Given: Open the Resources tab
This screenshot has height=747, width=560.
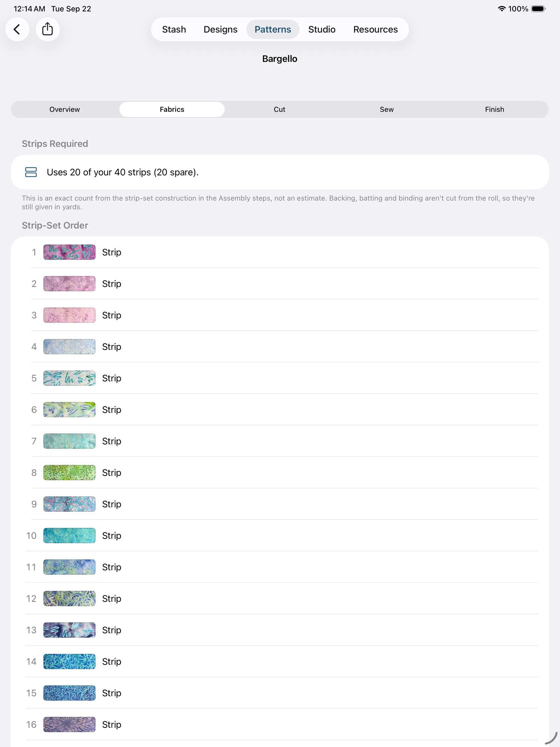Looking at the screenshot, I should click(x=376, y=29).
